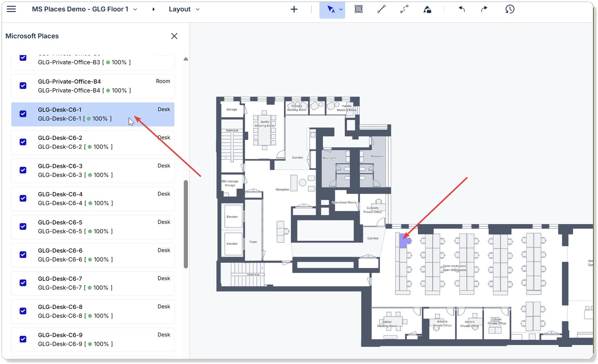Select the GLG-Desk-C6-5 row title
The height and width of the screenshot is (364, 598).
click(x=60, y=222)
